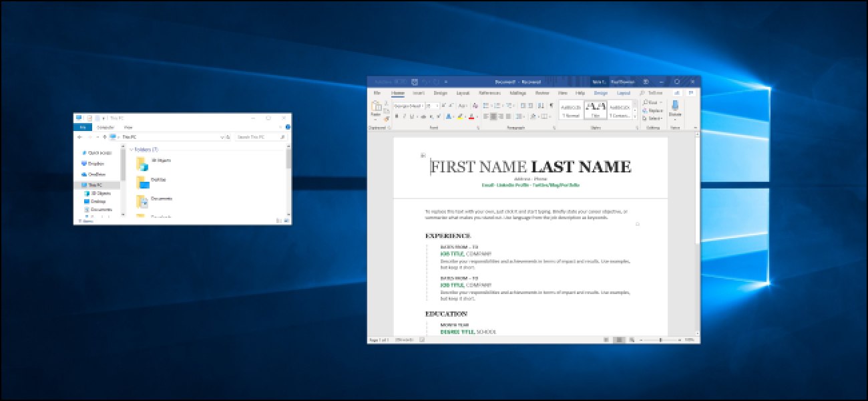Click the Up arrow in File Explorer

click(105, 137)
